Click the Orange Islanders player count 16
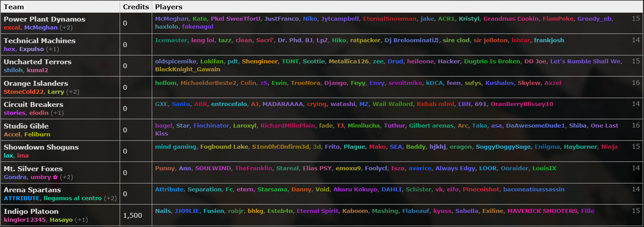 pyautogui.click(x=636, y=83)
